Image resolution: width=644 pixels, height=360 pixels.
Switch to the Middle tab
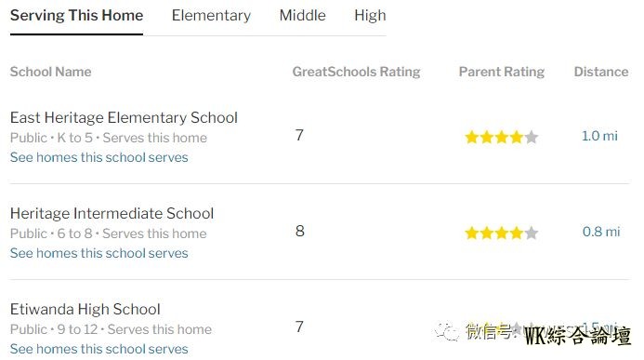pos(302,16)
